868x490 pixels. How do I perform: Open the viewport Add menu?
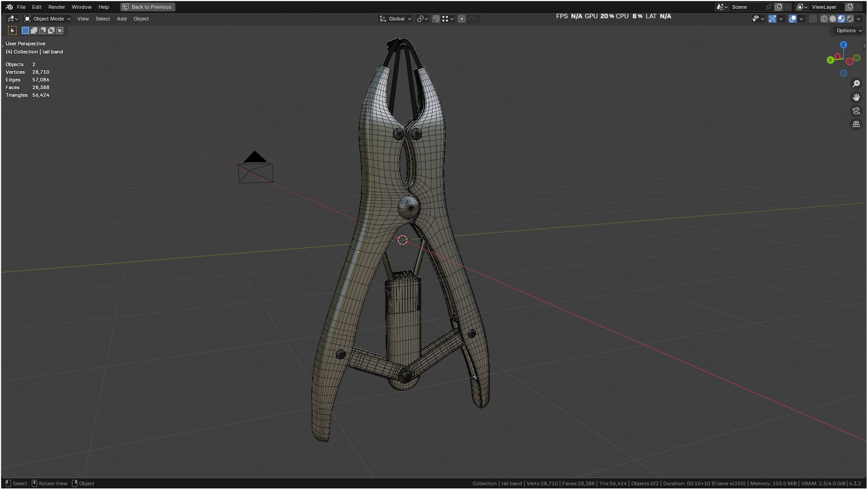coord(122,19)
